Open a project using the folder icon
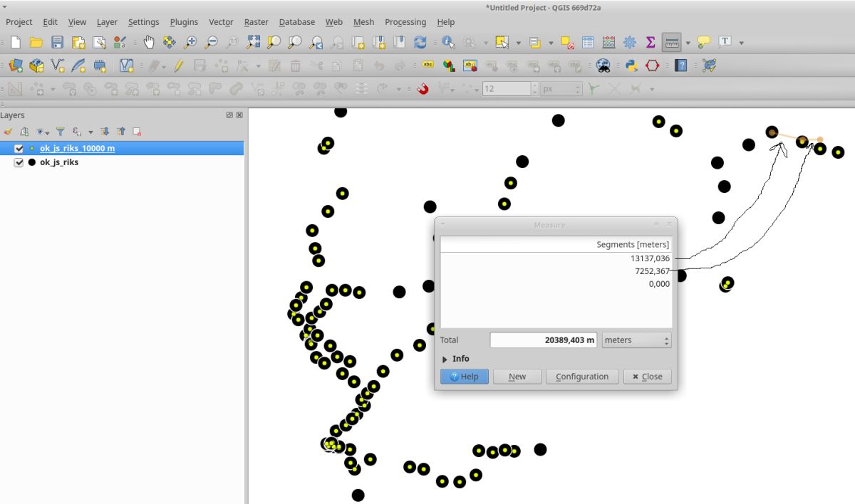Screen dimensions: 855x504 36,43
